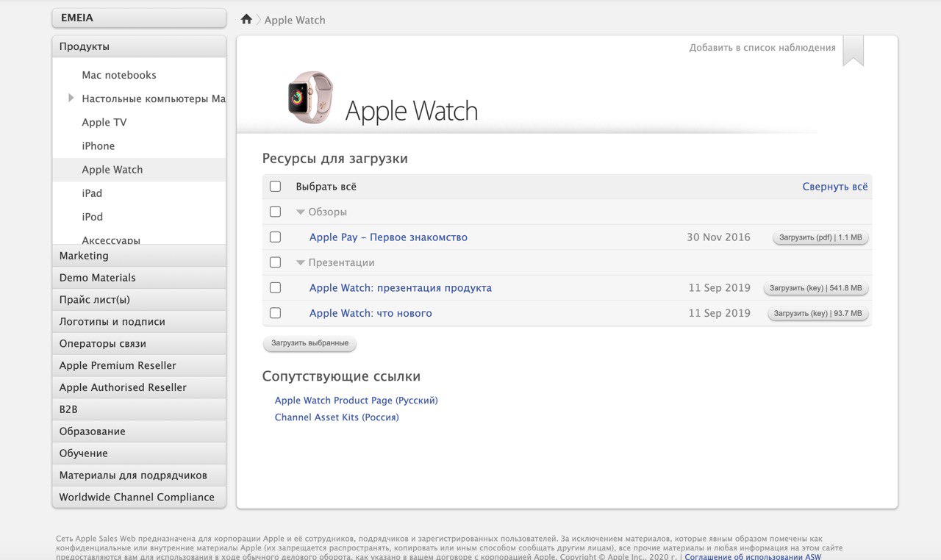Check Apple Watch: что нового row
The height and width of the screenshot is (560, 941).
(x=275, y=313)
